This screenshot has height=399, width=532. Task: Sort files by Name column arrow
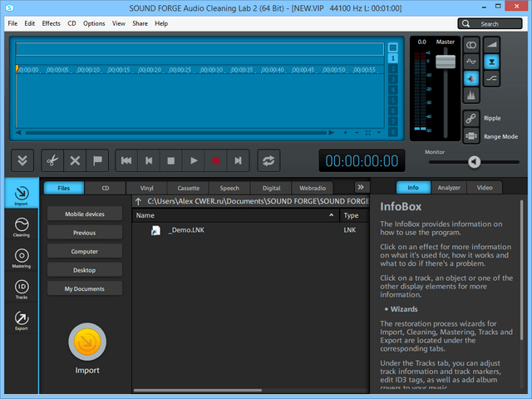(x=331, y=215)
